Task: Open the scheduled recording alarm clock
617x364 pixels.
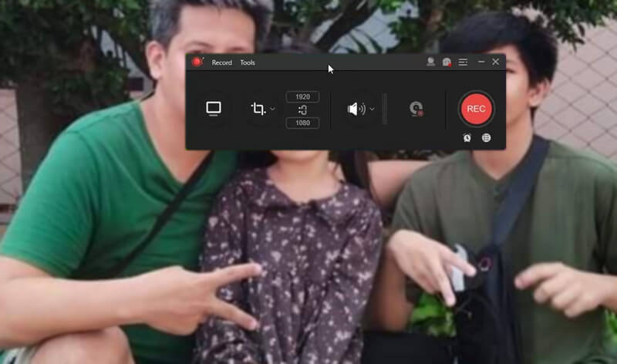Action: [467, 138]
